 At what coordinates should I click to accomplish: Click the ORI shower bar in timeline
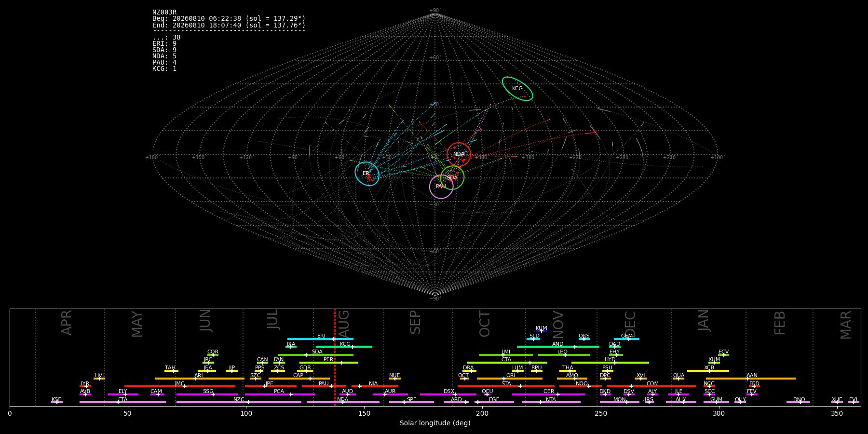click(x=510, y=379)
